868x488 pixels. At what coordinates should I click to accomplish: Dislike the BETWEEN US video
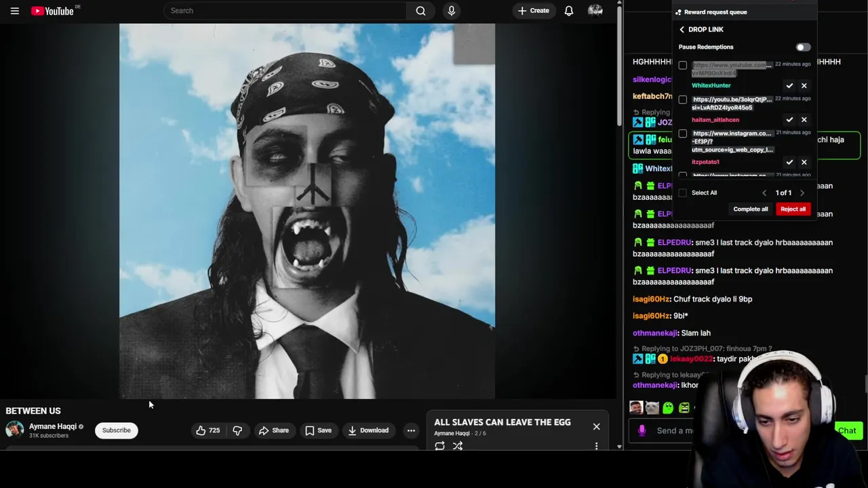[237, 430]
